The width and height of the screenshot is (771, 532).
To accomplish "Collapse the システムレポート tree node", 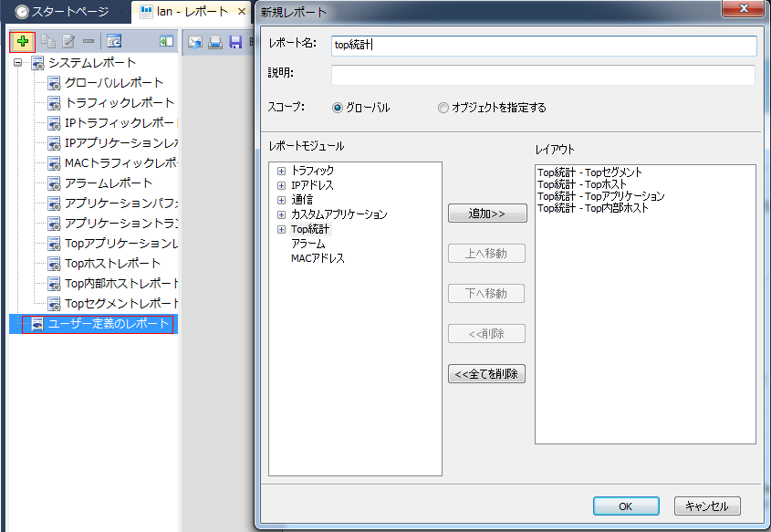I will 17,63.
